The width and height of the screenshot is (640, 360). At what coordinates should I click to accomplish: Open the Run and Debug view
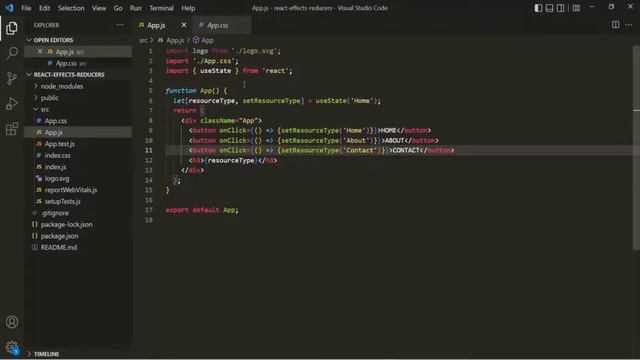click(12, 103)
